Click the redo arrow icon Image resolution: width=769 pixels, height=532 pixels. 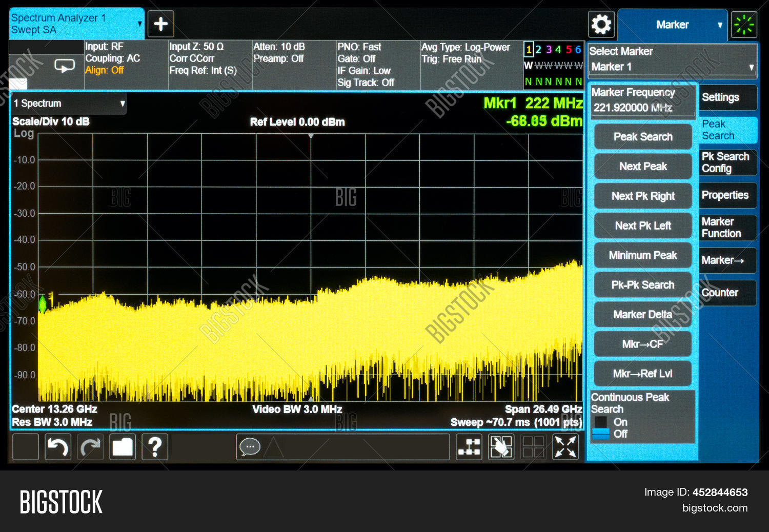tap(90, 447)
